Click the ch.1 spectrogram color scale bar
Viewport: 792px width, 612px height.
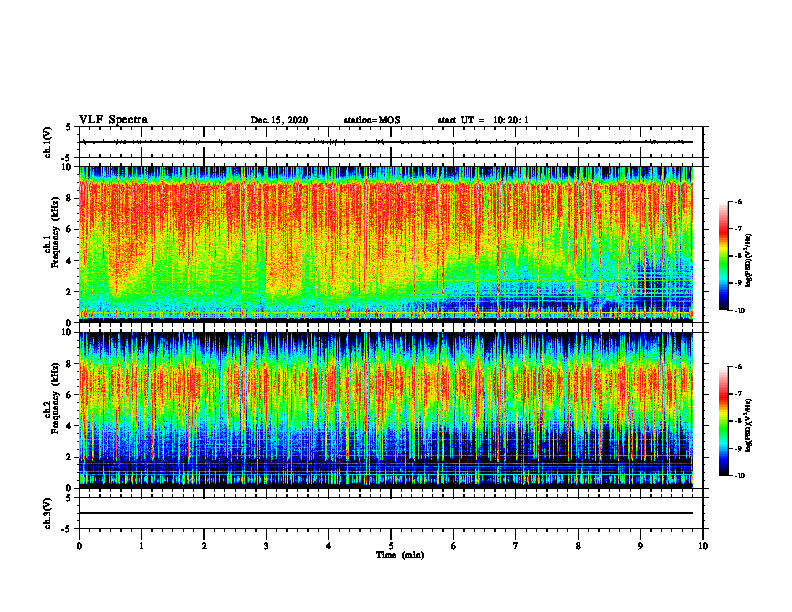(x=723, y=256)
